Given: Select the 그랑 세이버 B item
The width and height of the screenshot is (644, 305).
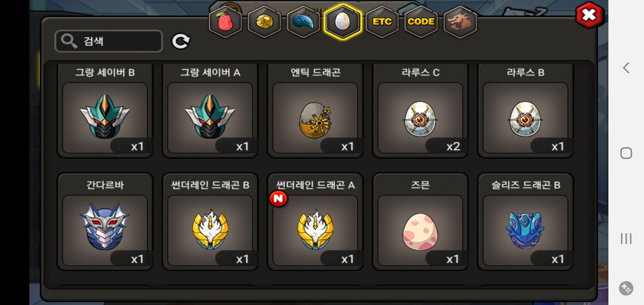Looking at the screenshot, I should [x=105, y=110].
